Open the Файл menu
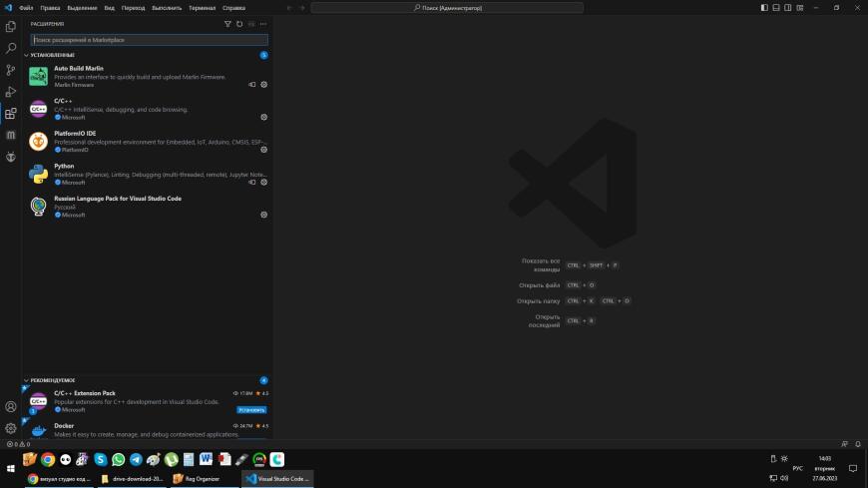 click(26, 8)
